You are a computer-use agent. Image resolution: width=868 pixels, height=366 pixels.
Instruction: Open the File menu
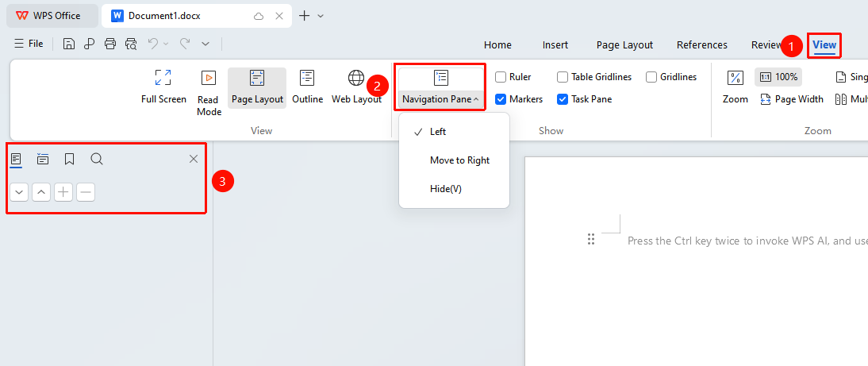pyautogui.click(x=29, y=44)
